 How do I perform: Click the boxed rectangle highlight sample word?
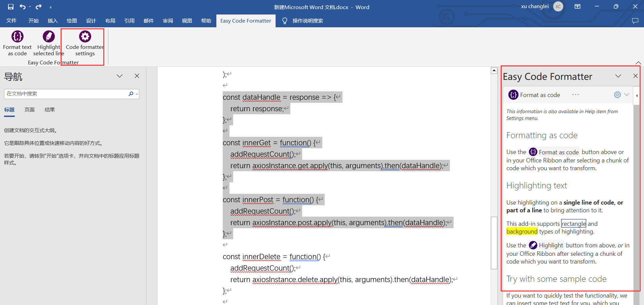pos(574,223)
